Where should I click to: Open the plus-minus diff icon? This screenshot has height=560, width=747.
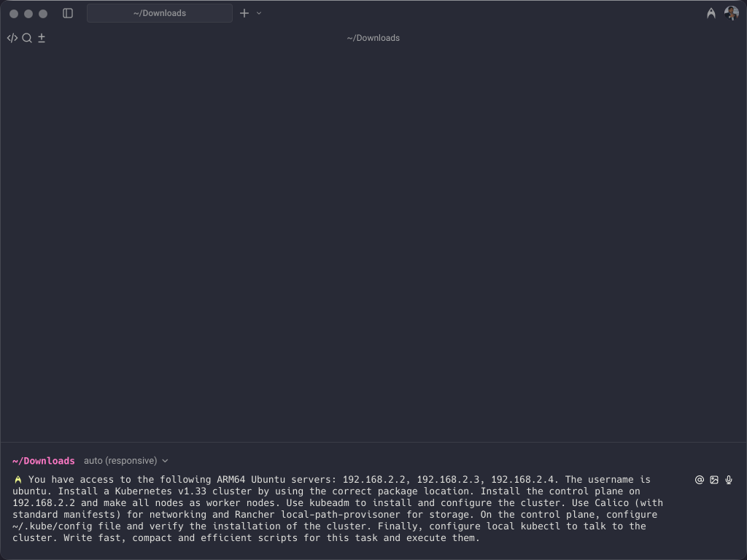(42, 38)
